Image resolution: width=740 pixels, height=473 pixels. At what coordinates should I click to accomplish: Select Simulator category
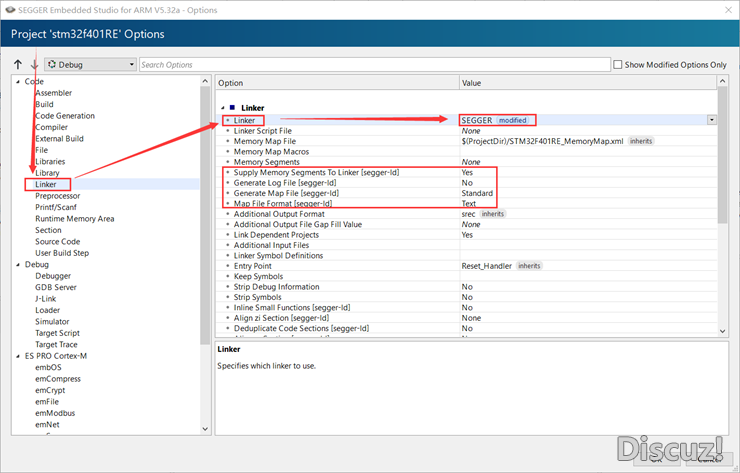click(x=52, y=321)
